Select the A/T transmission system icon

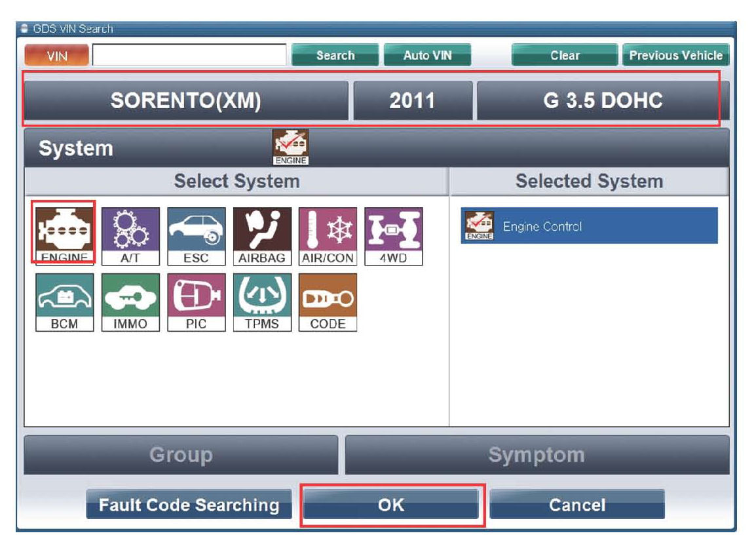coord(130,235)
